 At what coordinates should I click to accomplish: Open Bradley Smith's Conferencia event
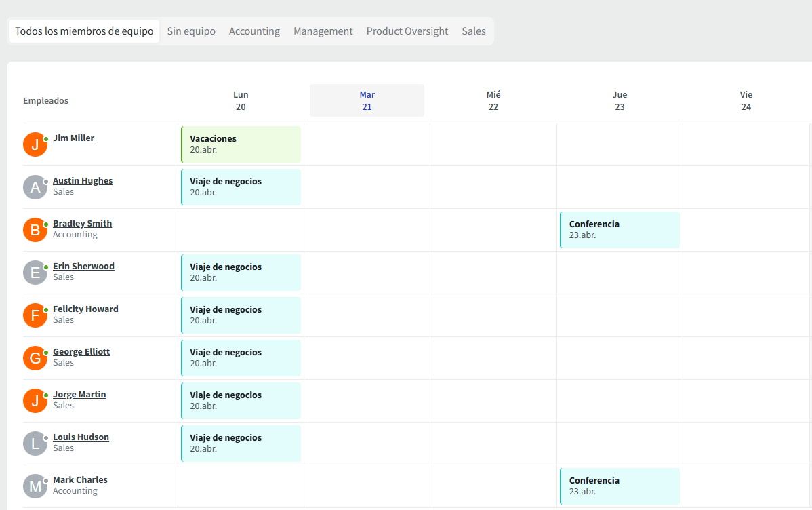[x=620, y=230]
